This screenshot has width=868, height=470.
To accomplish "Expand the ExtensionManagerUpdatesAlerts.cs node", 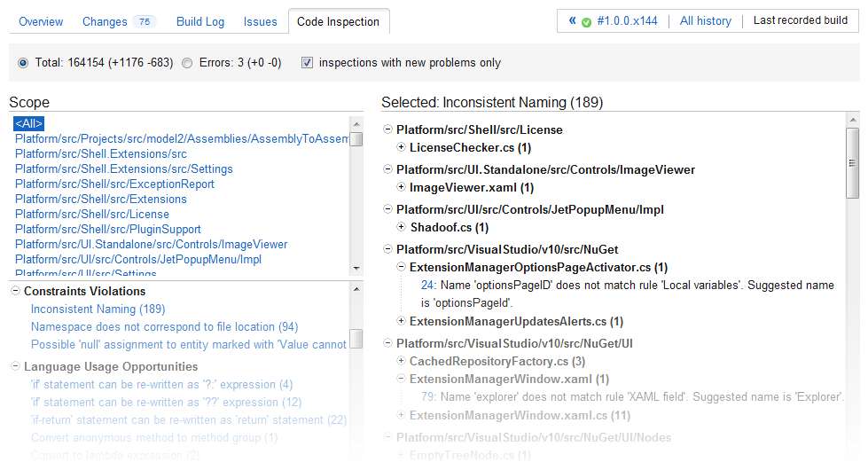I will point(402,321).
